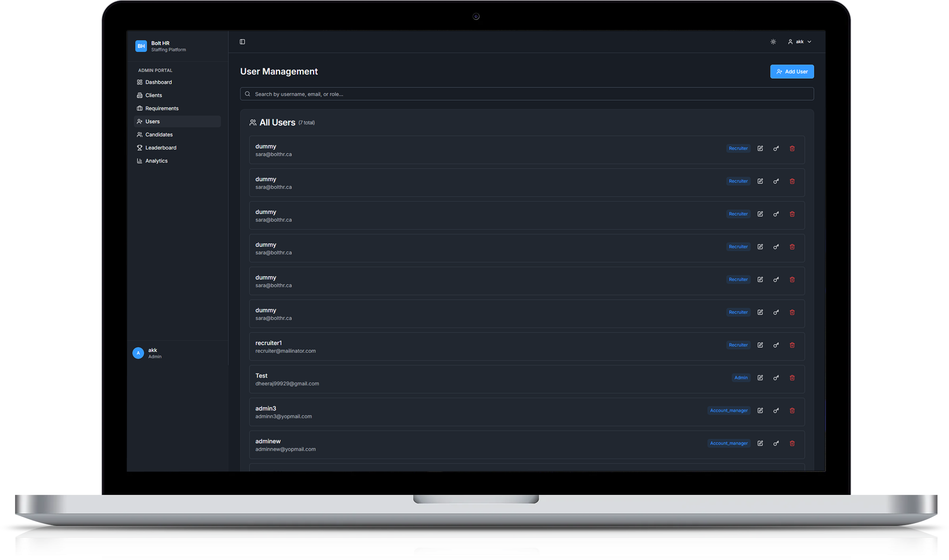Reset password for Test using the key icon
Image resolution: width=949 pixels, height=560 pixels.
776,378
